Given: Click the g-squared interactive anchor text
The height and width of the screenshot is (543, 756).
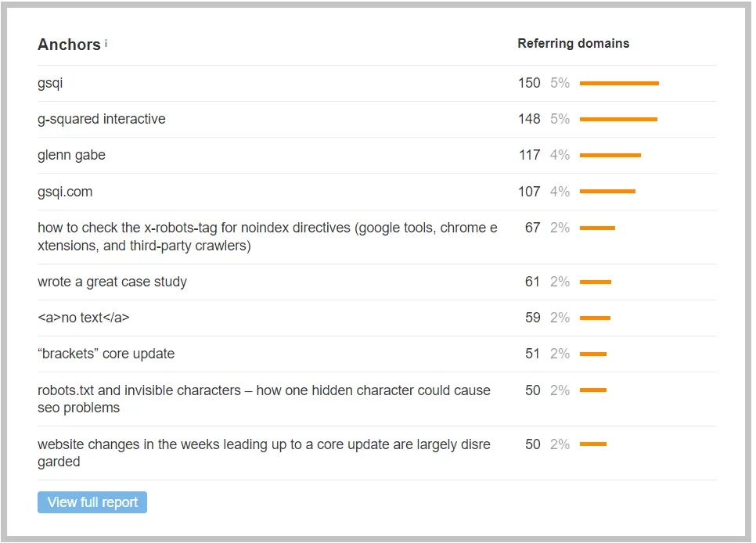Looking at the screenshot, I should pyautogui.click(x=101, y=119).
